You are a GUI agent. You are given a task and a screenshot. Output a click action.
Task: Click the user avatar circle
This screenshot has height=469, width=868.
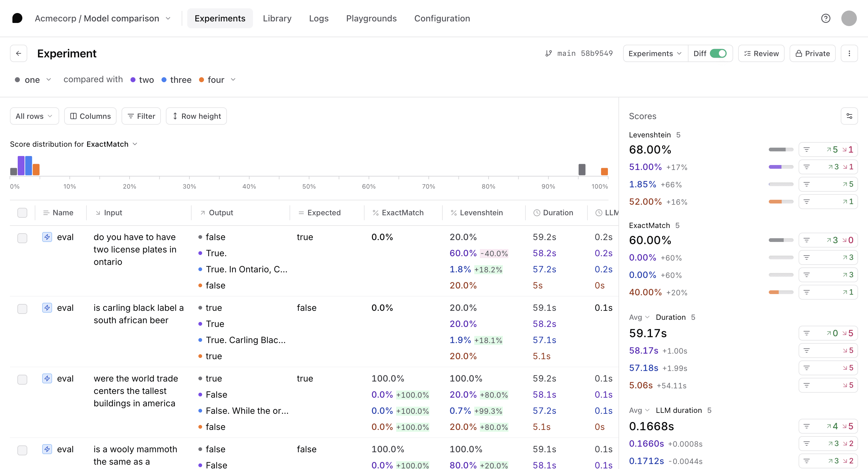point(848,18)
